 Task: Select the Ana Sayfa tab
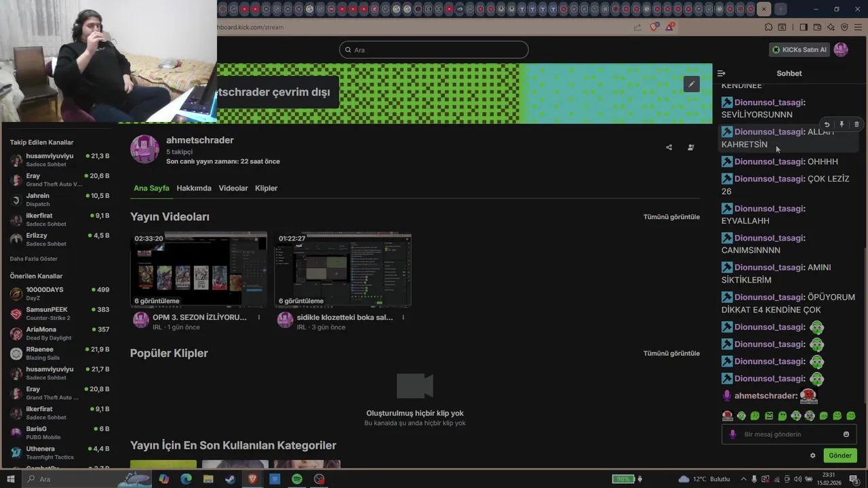click(x=151, y=188)
